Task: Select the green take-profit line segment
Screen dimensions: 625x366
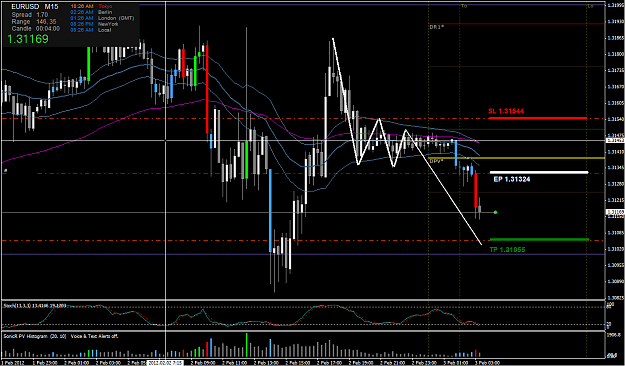Action: [539, 239]
